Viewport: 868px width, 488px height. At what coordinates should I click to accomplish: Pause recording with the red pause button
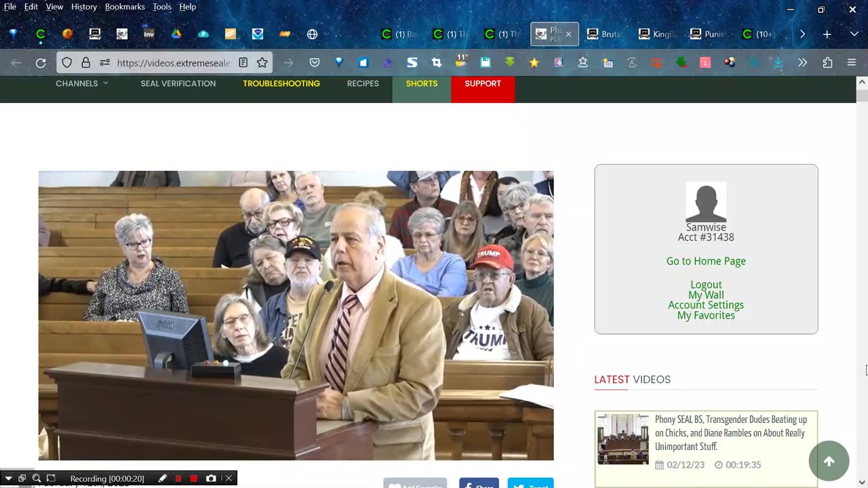(x=178, y=479)
